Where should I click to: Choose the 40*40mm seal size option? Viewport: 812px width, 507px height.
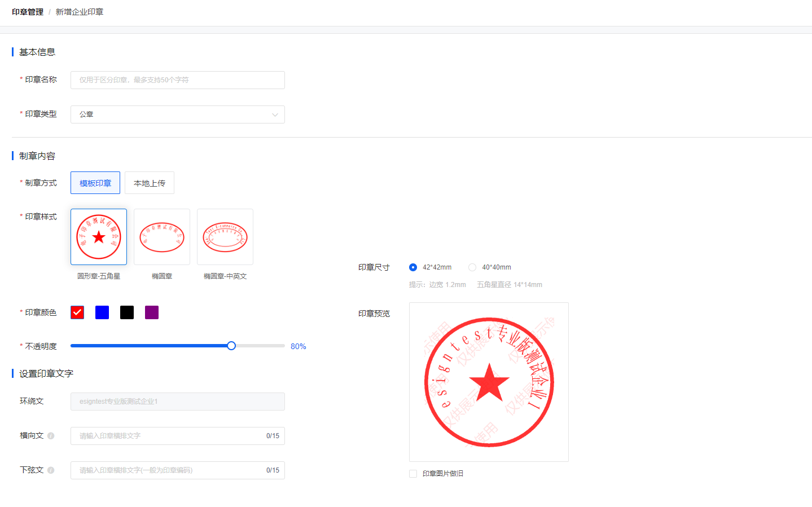(472, 267)
